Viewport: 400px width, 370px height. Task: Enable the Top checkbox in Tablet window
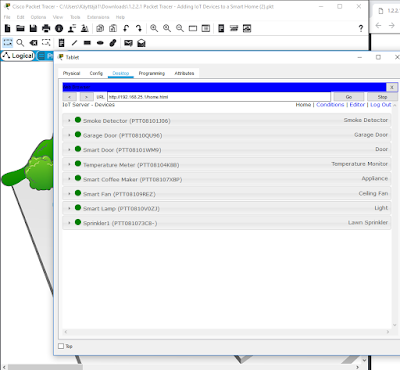(61, 346)
